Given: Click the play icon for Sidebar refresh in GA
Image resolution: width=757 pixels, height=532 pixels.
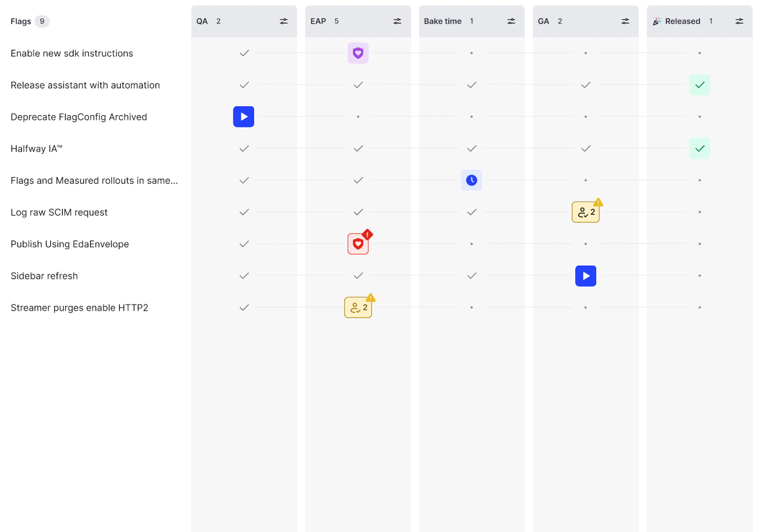Looking at the screenshot, I should (x=585, y=276).
